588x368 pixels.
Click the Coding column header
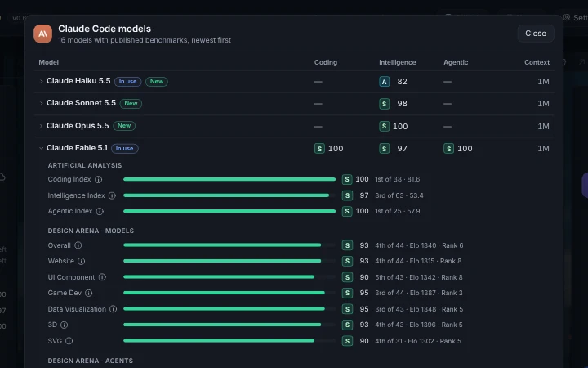pos(326,62)
